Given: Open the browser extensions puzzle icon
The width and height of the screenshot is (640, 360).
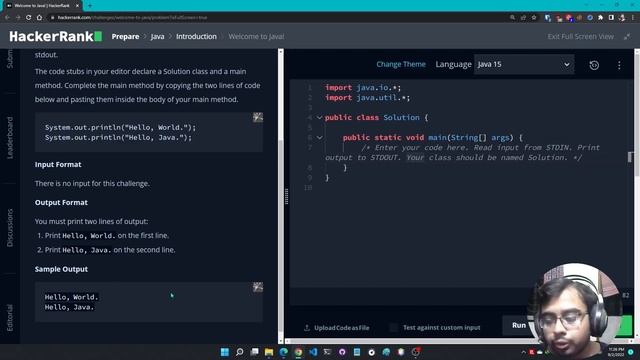Looking at the screenshot, I should [x=600, y=18].
